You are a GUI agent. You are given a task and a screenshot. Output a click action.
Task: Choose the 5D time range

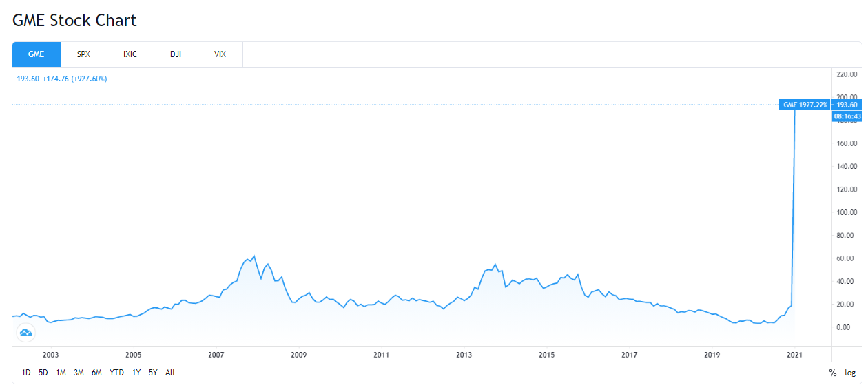coord(43,373)
